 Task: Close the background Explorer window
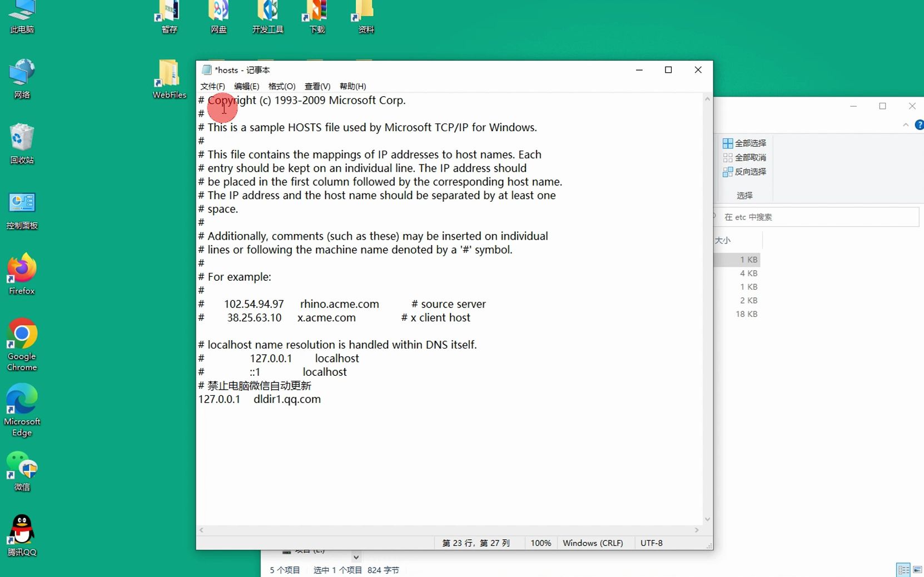912,106
